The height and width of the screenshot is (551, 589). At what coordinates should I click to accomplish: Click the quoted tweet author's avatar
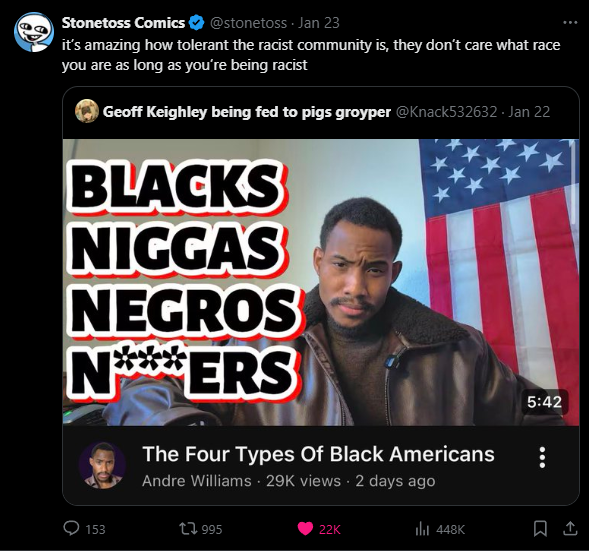[87, 111]
